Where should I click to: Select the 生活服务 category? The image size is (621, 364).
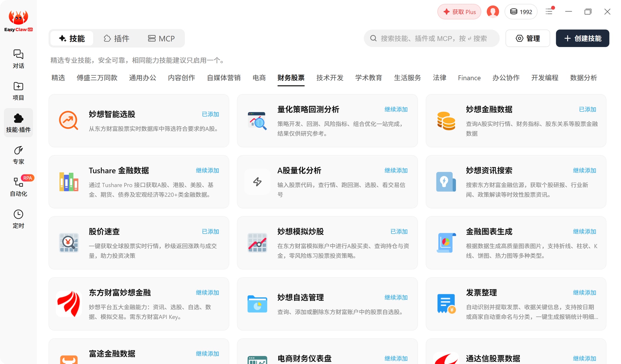(407, 78)
